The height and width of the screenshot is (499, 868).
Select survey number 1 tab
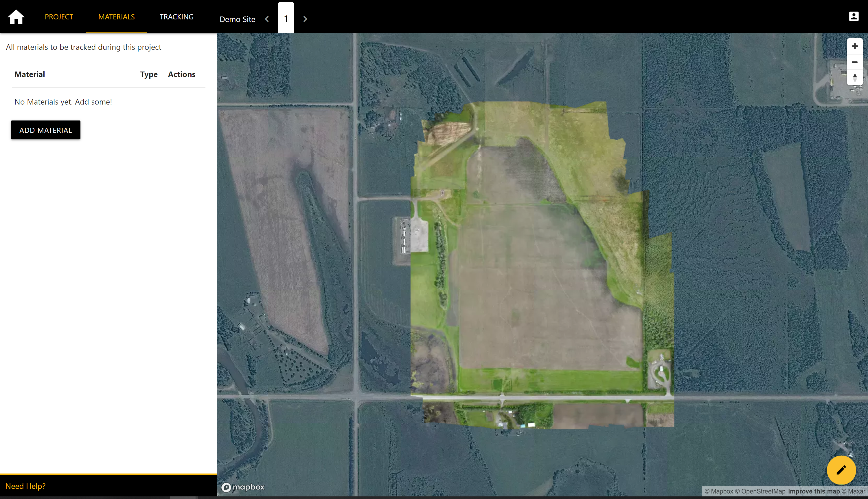(x=286, y=19)
